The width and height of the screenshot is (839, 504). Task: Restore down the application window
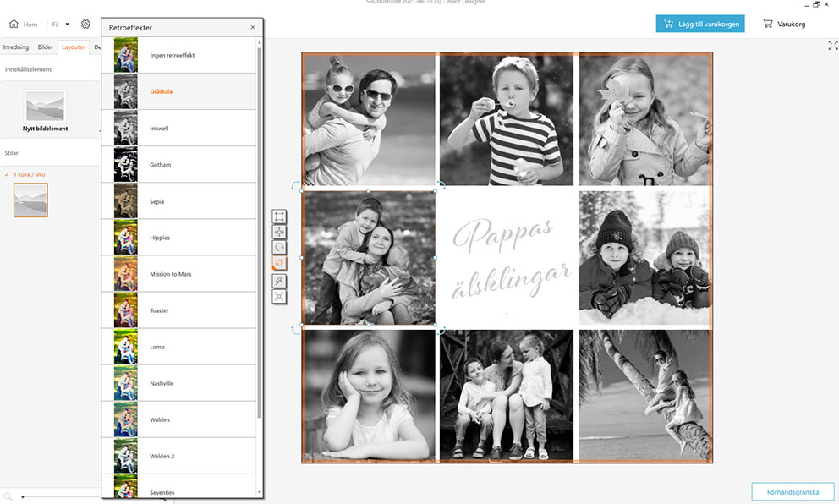[816, 4]
